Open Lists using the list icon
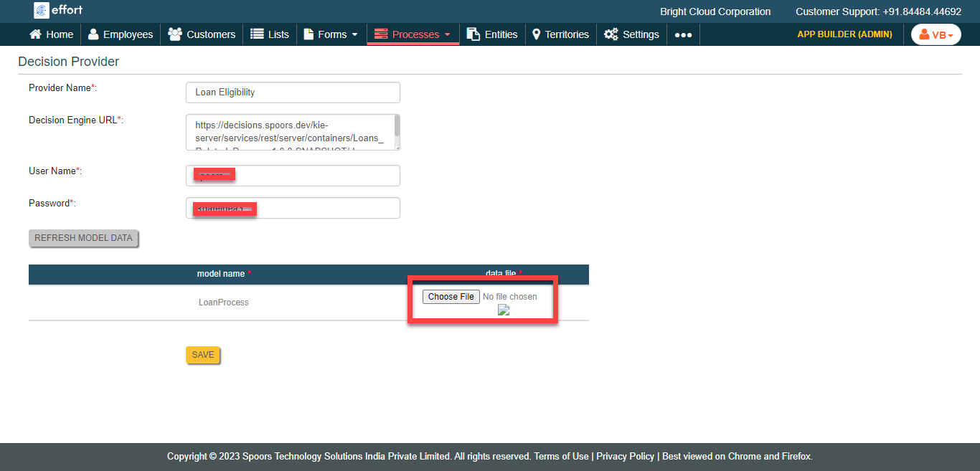This screenshot has height=471, width=980. 257,34
